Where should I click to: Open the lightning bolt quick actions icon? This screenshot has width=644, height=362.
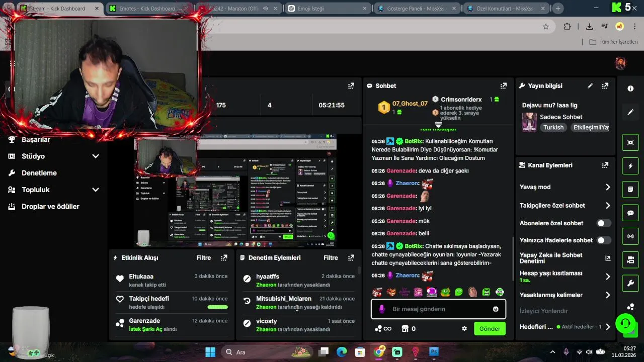coord(630,166)
